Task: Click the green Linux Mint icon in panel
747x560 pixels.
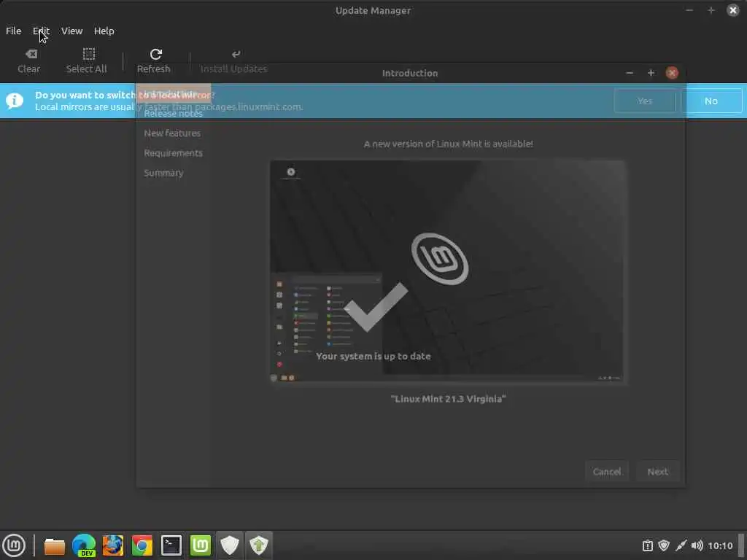Action: [201, 545]
